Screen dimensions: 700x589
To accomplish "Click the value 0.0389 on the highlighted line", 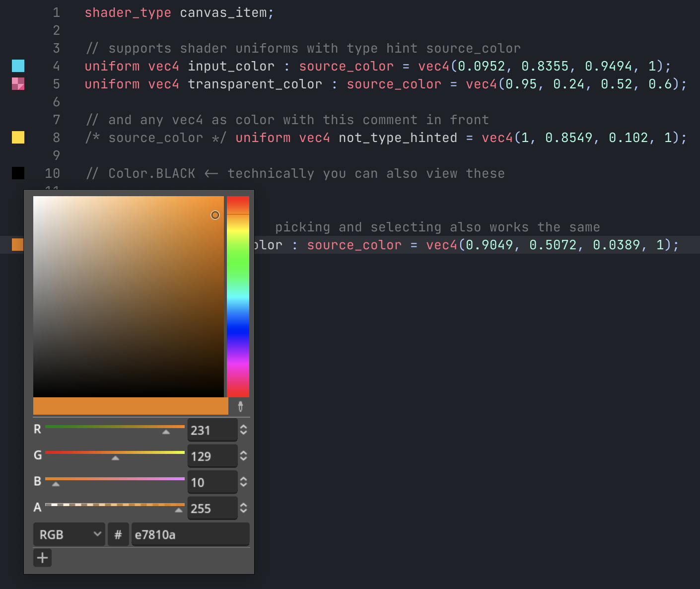I will point(616,245).
